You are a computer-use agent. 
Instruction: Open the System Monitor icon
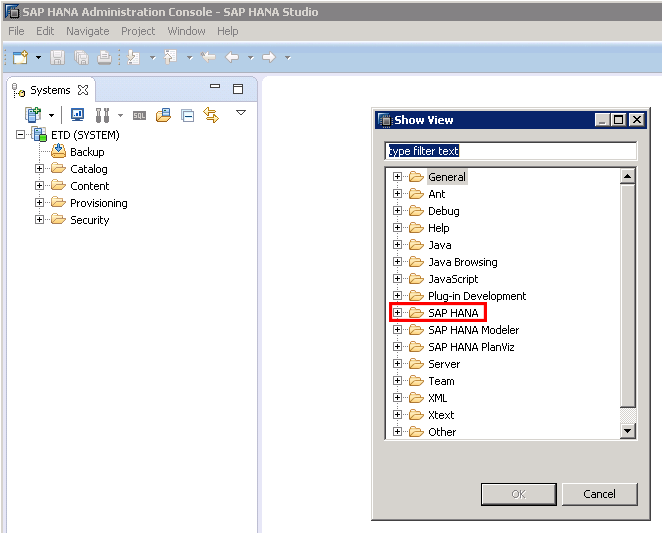(77, 115)
